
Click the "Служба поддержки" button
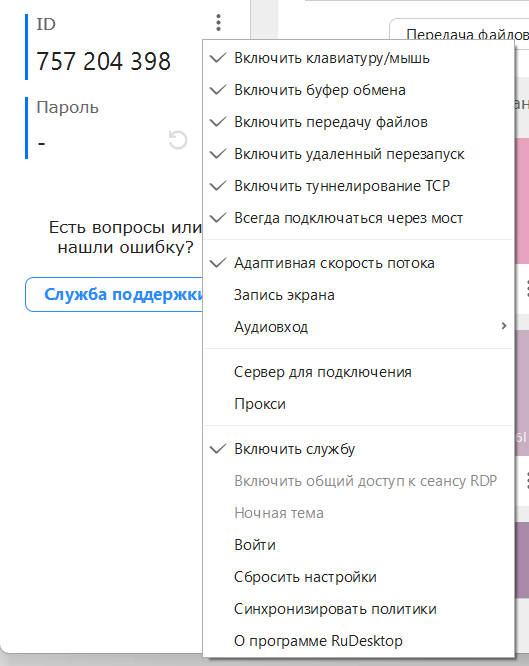(114, 294)
